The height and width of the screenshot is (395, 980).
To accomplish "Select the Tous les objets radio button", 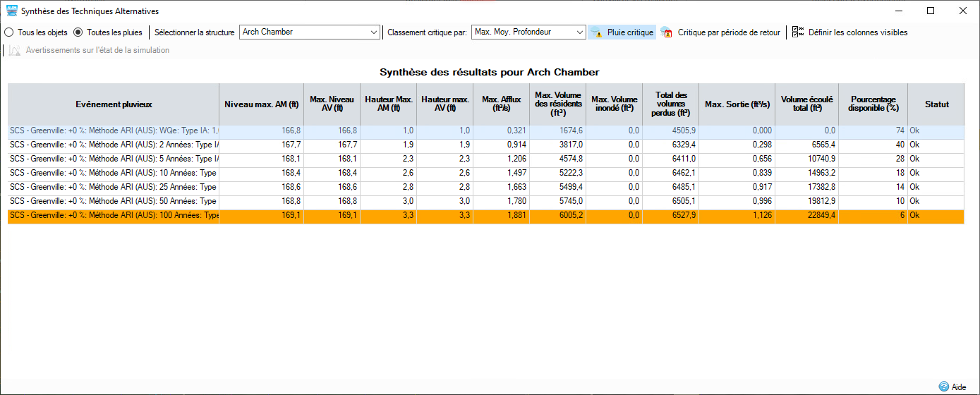I will 9,32.
